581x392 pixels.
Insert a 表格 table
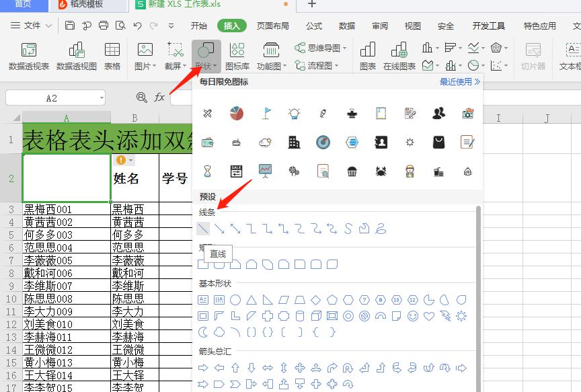point(112,56)
